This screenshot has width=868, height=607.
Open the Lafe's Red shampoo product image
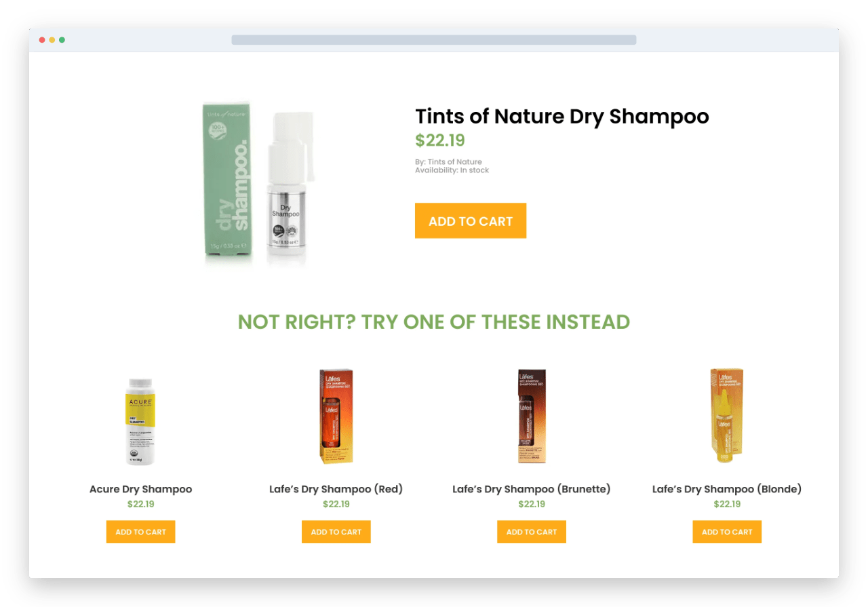click(336, 416)
